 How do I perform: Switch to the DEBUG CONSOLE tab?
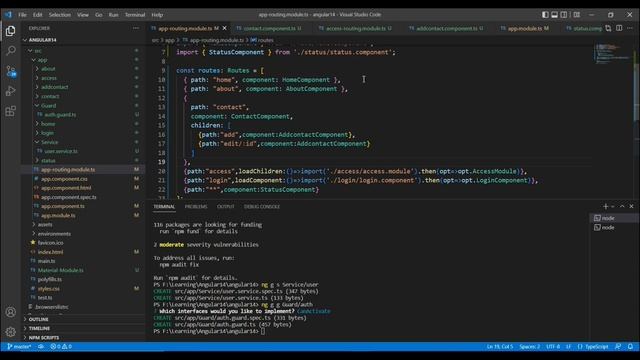262,207
